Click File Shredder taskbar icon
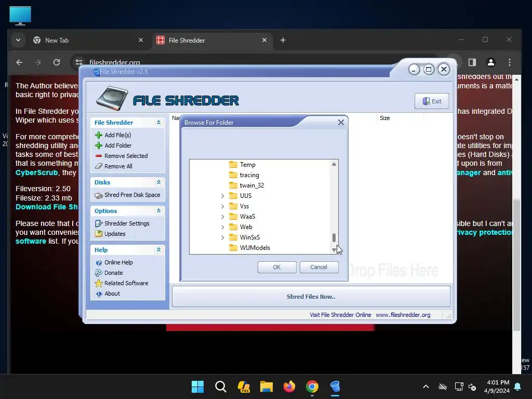This screenshot has height=399, width=532. pyautogui.click(x=335, y=387)
